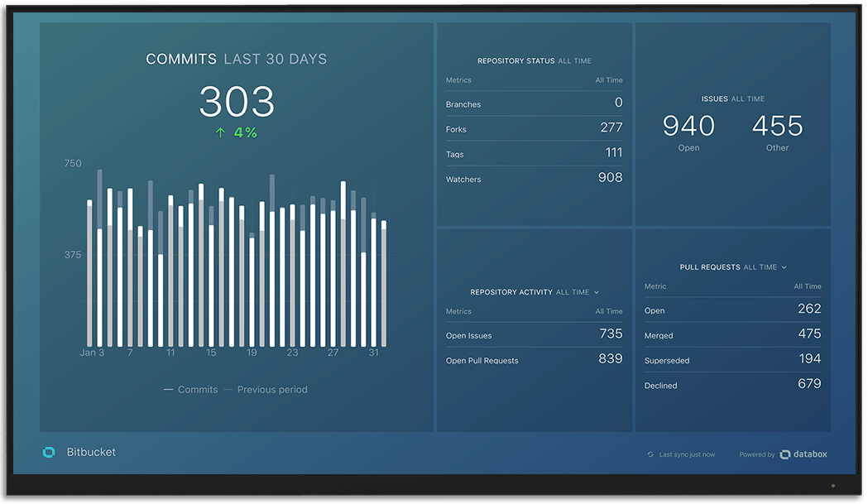868x504 pixels.
Task: Click the Jan 3 commits bar
Action: coord(90,275)
